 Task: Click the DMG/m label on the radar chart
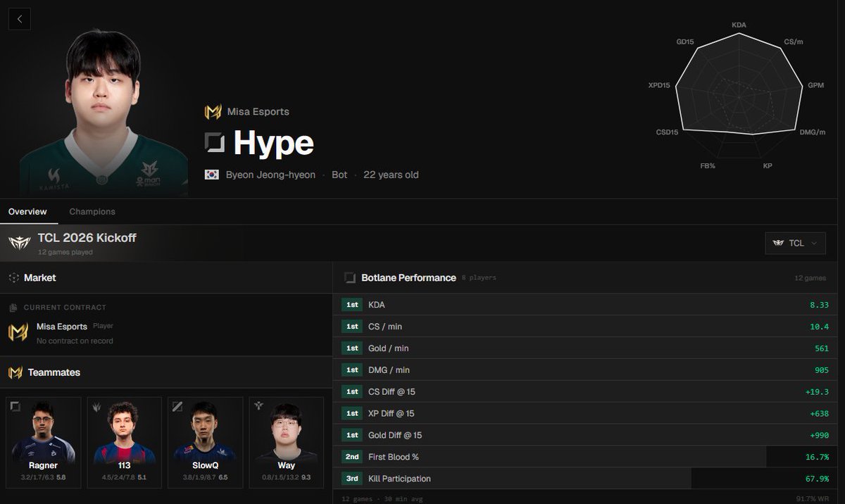812,132
